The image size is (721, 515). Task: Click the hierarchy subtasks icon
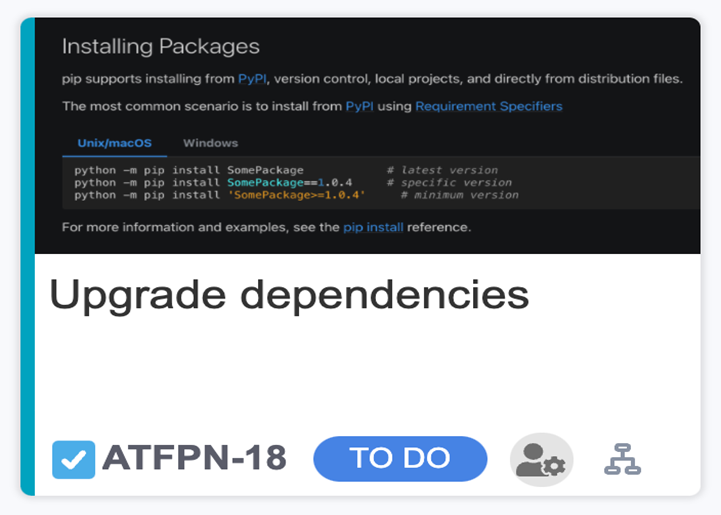622,459
